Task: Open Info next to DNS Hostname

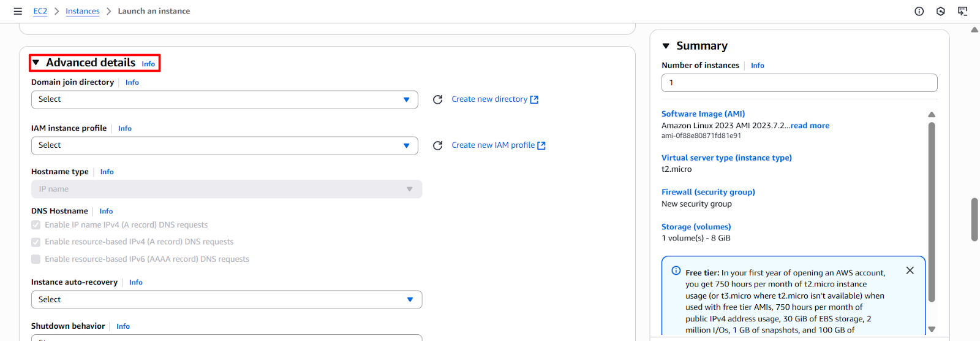Action: [x=106, y=211]
